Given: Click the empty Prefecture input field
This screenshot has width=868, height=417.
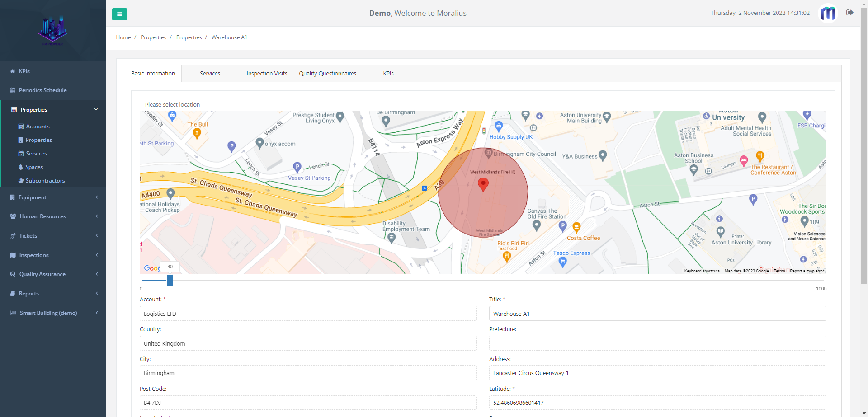Looking at the screenshot, I should tap(657, 343).
